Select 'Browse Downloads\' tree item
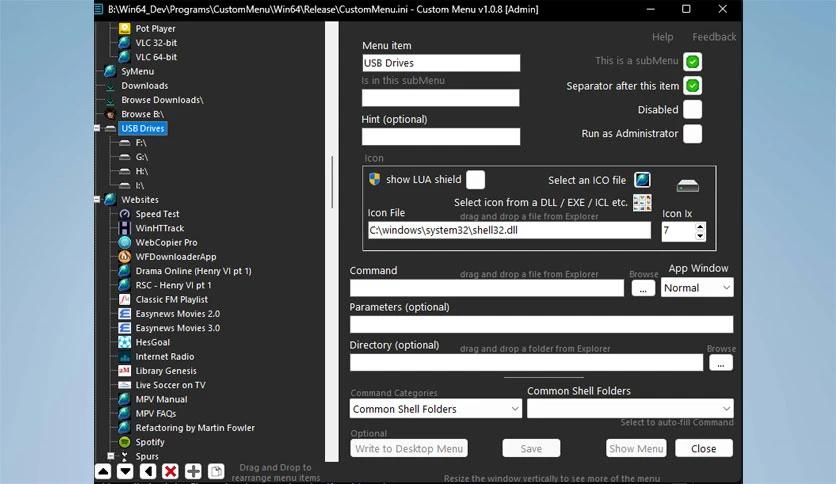The image size is (836, 484). click(162, 100)
